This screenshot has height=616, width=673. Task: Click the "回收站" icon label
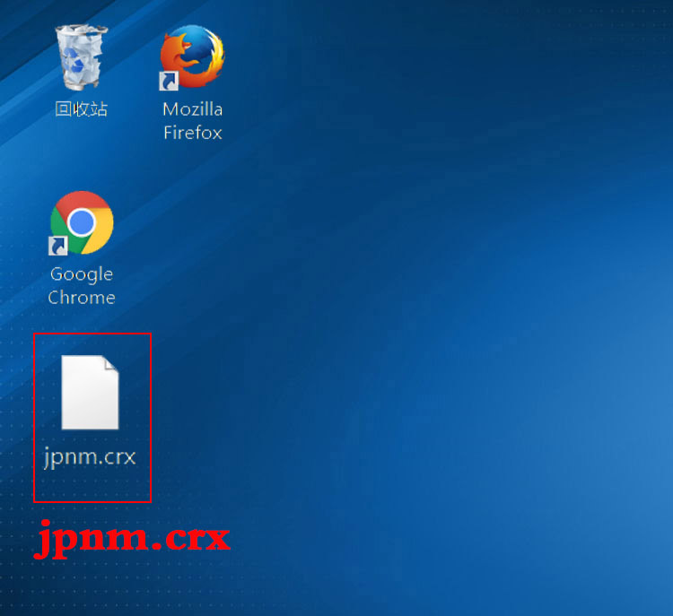(x=81, y=109)
